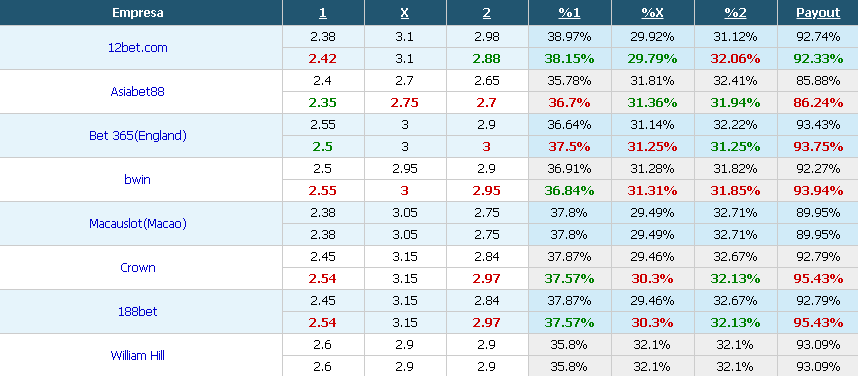858x376 pixels.
Task: Open the Asiabet88 bookmaker link
Action: [x=137, y=91]
